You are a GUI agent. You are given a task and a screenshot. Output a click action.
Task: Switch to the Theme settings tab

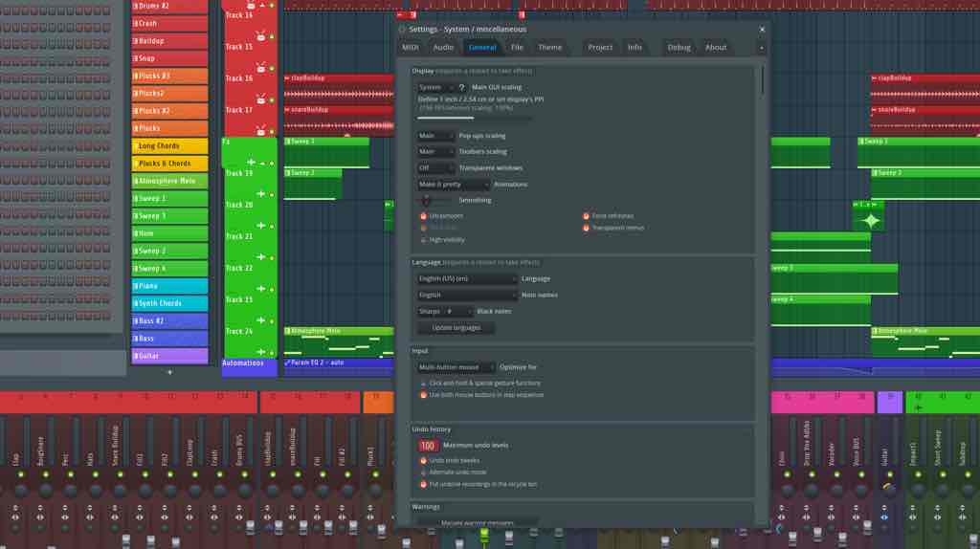pos(550,48)
